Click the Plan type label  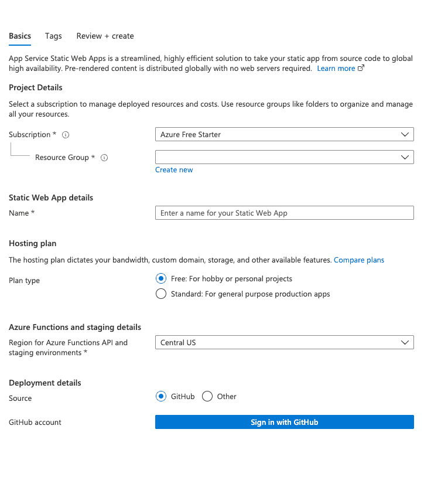tap(24, 281)
